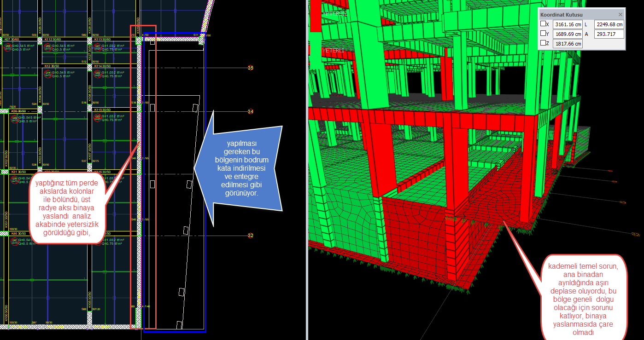Toggle the Z coordinate checkbox
The image size is (644, 340).
(544, 44)
